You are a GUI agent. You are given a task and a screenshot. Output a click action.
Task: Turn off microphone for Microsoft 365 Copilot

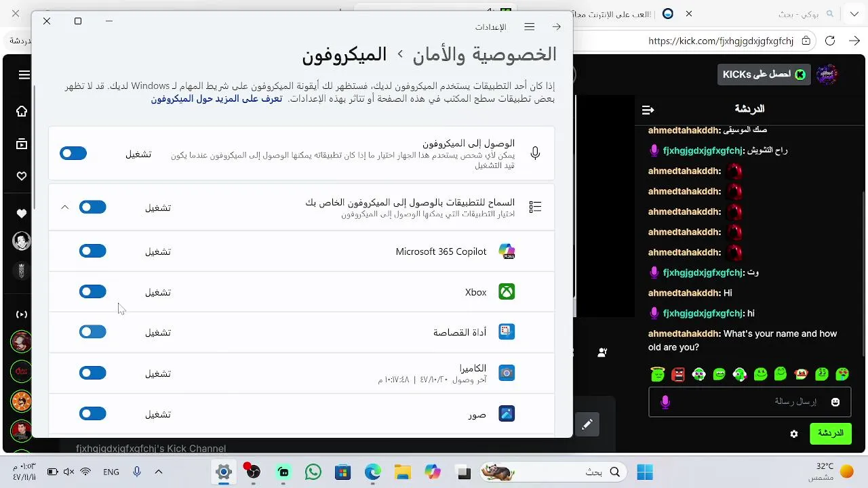tap(93, 251)
